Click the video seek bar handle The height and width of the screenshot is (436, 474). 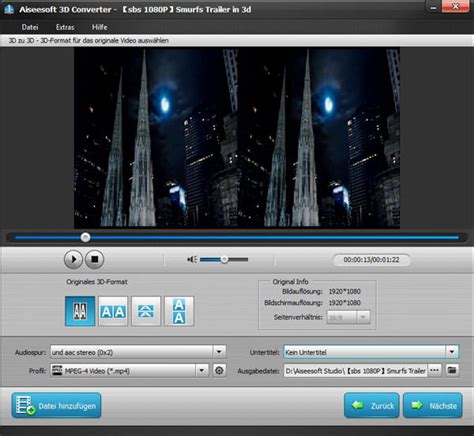point(85,237)
